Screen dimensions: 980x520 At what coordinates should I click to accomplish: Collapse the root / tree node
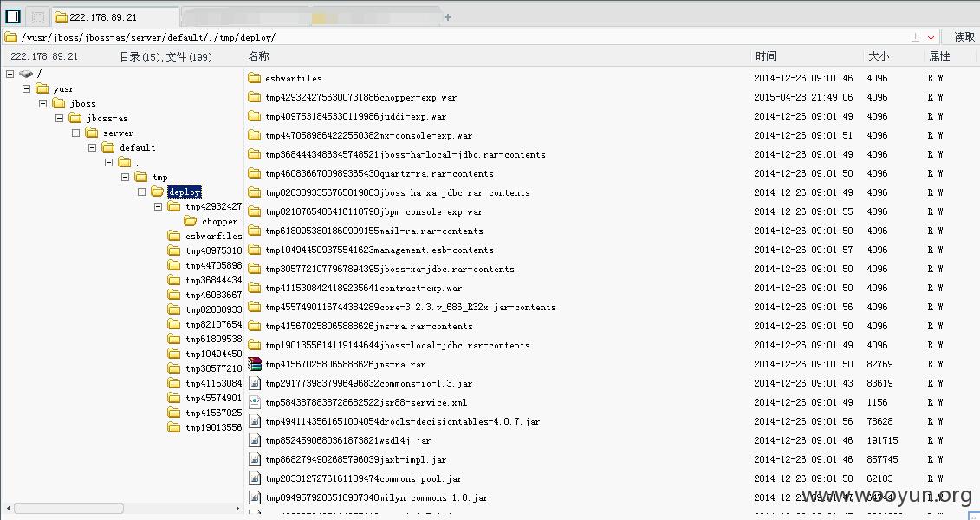coord(10,74)
